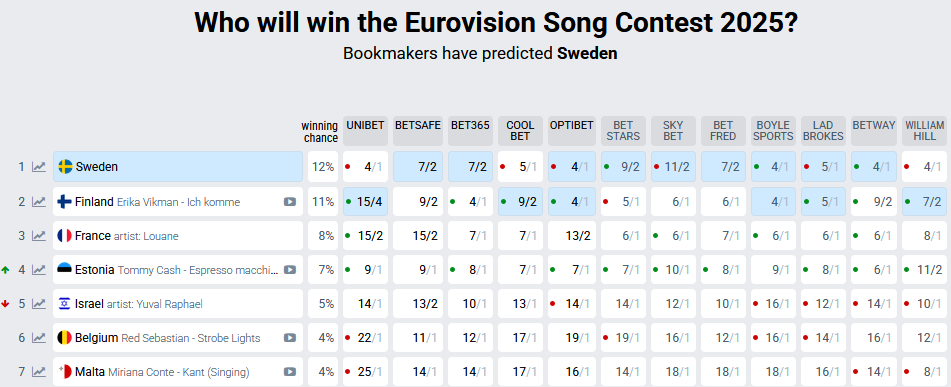
Task: Play Estonia's Espresso macchiato video icon
Action: pyautogui.click(x=290, y=270)
